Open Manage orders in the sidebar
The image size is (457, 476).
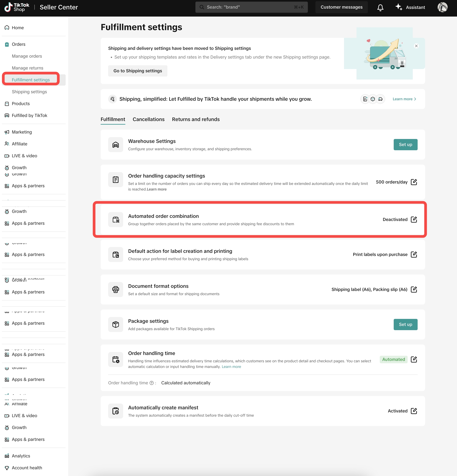tap(27, 56)
